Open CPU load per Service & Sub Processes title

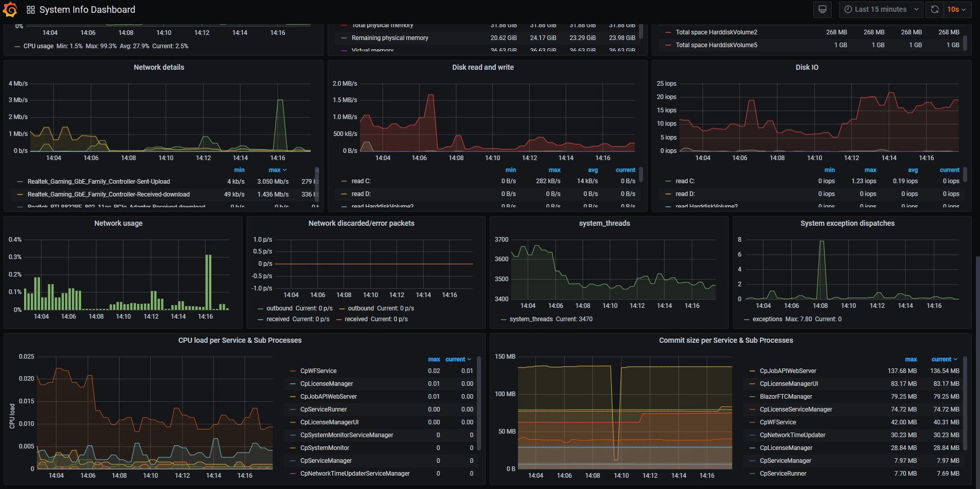240,340
